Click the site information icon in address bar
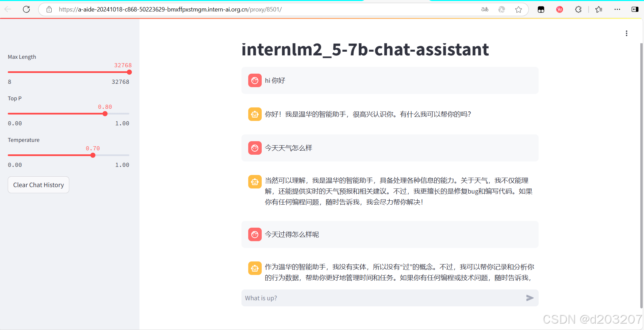Screen dimensions: 644x330 point(49,9)
